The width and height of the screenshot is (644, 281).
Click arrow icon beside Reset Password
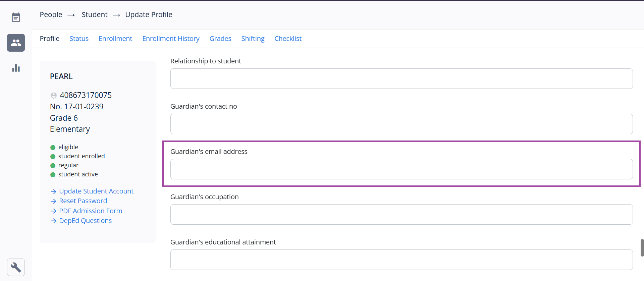tap(53, 201)
